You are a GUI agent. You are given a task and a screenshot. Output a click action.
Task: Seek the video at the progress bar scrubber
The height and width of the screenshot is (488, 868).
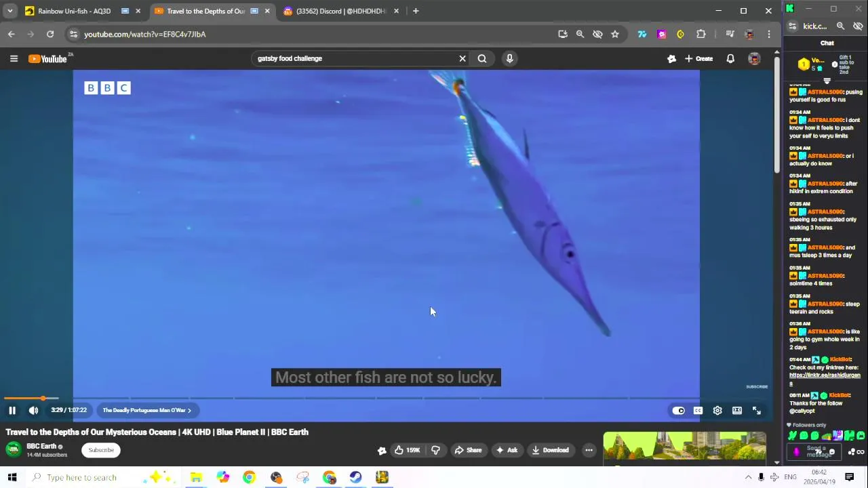[43, 399]
